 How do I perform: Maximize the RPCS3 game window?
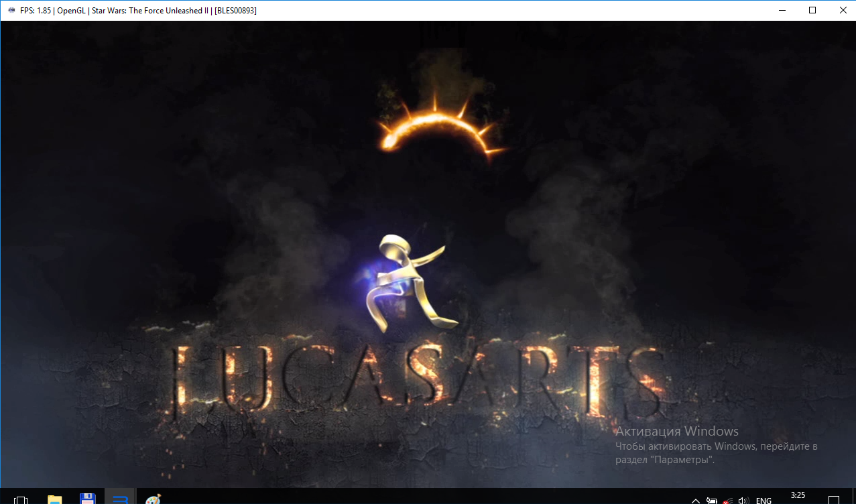pos(812,10)
